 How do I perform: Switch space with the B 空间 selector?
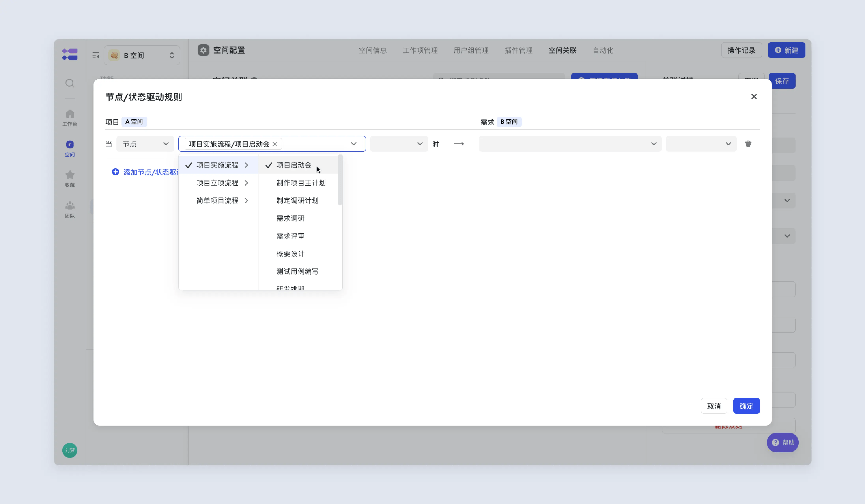tap(142, 55)
